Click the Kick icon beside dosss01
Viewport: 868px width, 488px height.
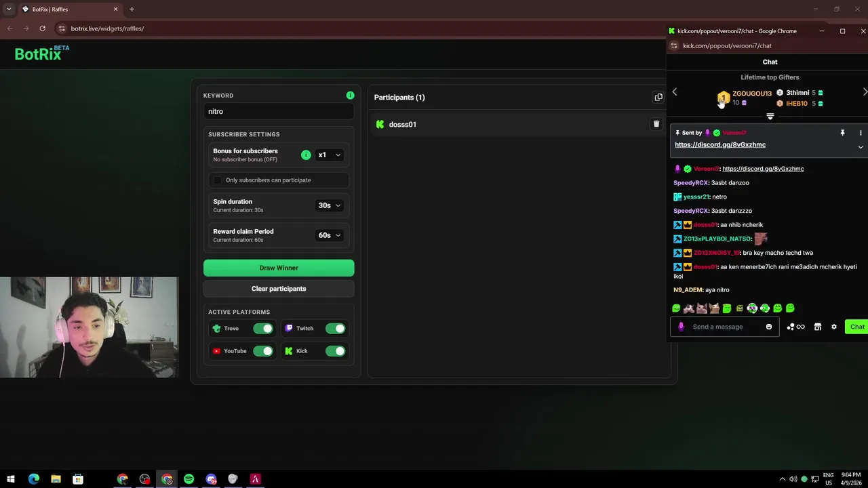[380, 125]
